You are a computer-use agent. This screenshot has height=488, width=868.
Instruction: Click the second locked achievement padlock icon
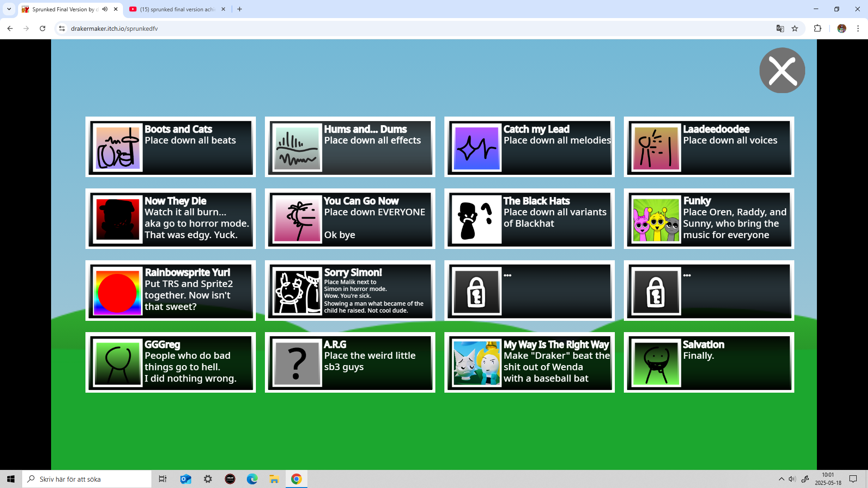656,291
